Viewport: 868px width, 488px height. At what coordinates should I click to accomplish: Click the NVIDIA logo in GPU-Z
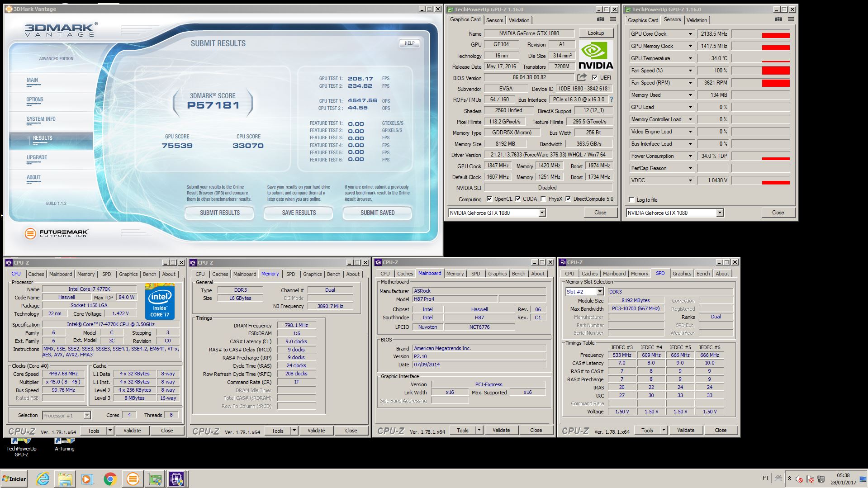[596, 55]
